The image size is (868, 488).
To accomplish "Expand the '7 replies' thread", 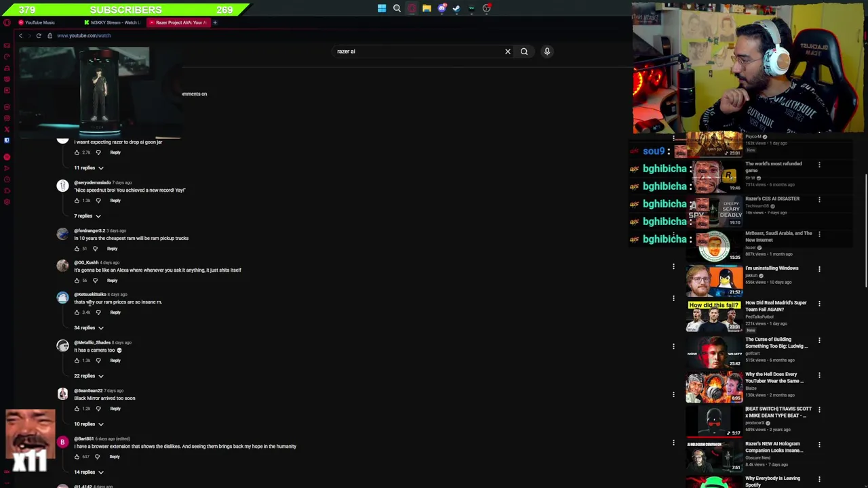I will [x=87, y=216].
